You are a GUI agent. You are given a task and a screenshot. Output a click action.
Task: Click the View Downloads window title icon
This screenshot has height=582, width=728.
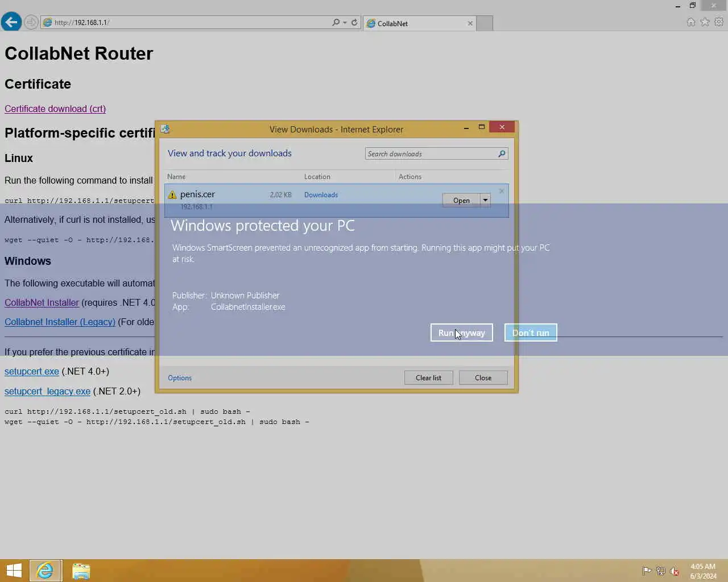165,129
